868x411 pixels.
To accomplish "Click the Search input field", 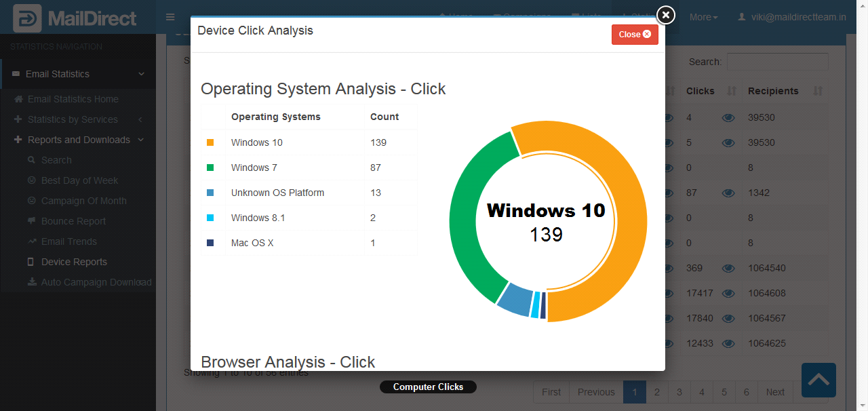I will (777, 62).
